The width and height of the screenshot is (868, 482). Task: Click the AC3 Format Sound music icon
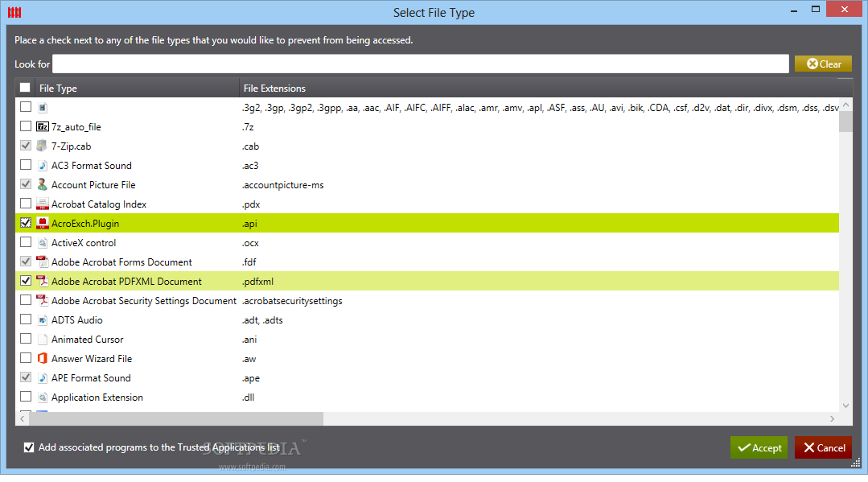click(x=43, y=166)
